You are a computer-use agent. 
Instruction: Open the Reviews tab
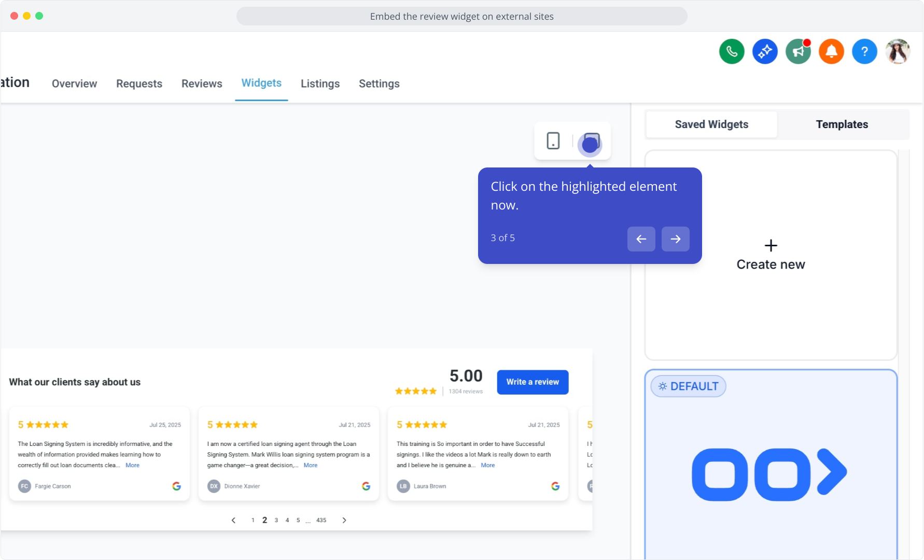(202, 83)
